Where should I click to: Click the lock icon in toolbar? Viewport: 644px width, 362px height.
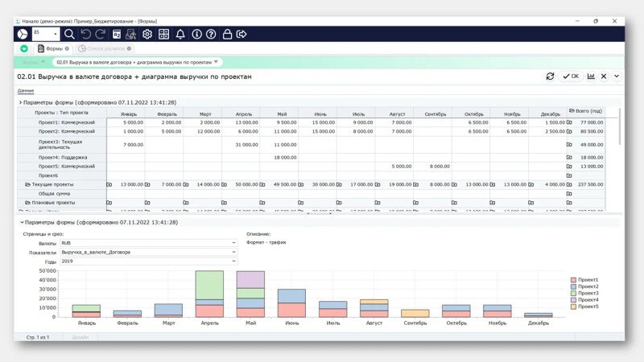(x=227, y=34)
